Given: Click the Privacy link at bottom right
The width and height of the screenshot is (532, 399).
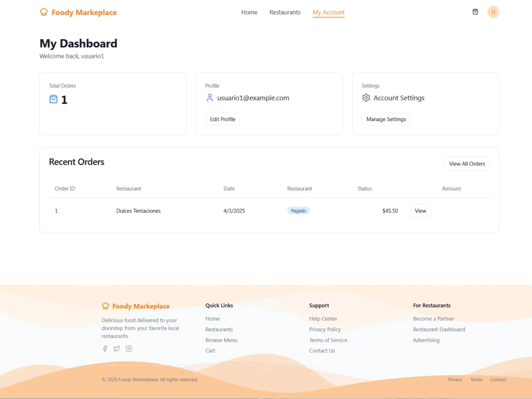Looking at the screenshot, I should point(455,379).
